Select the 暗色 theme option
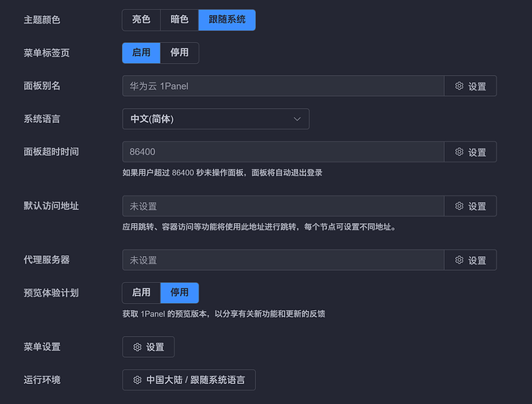 pos(179,20)
